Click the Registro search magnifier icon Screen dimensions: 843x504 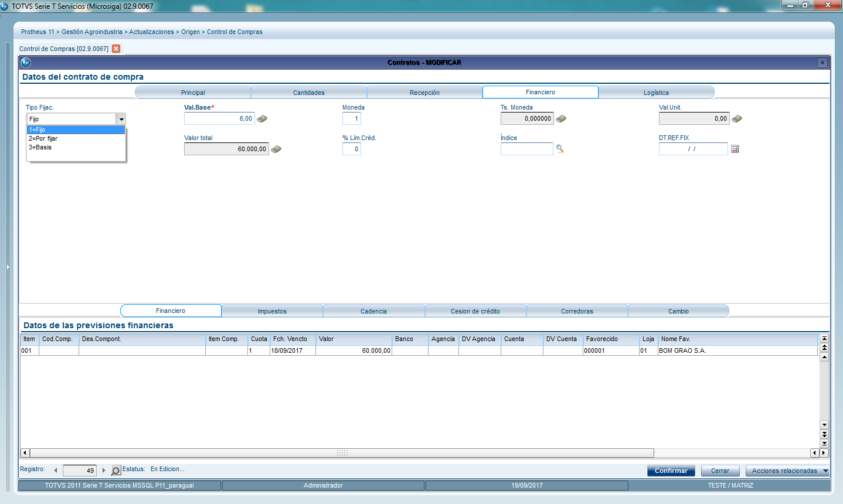tap(116, 471)
